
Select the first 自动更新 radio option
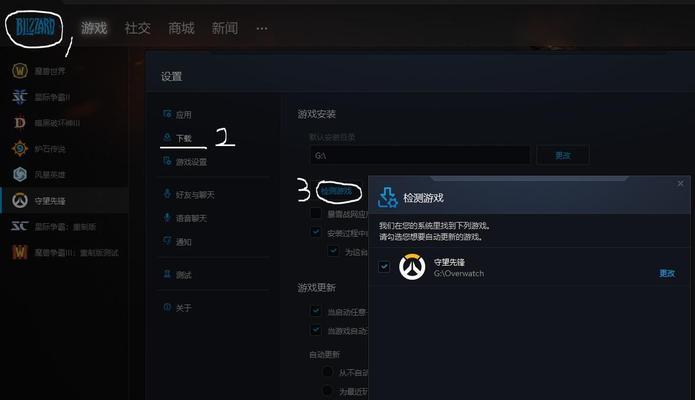[x=328, y=372]
